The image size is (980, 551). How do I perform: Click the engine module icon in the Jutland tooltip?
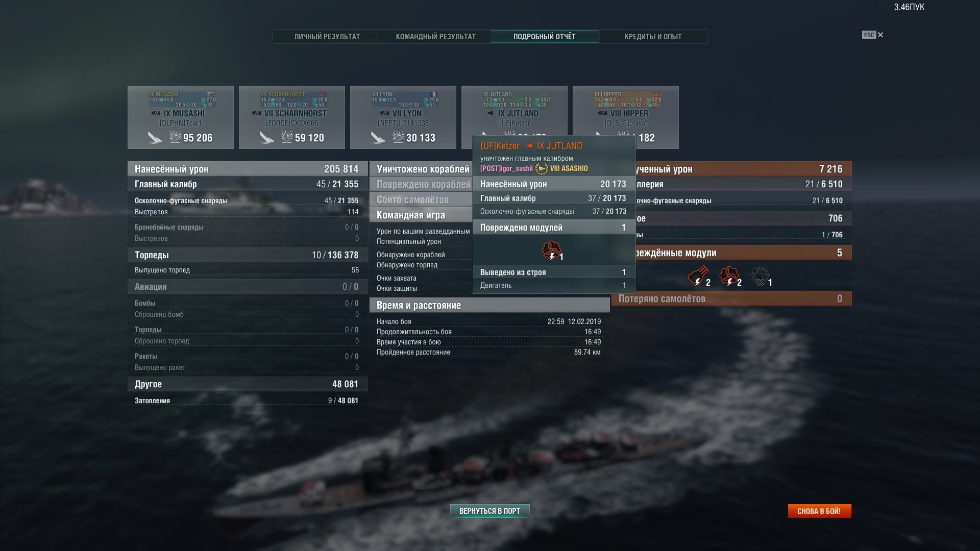point(551,251)
